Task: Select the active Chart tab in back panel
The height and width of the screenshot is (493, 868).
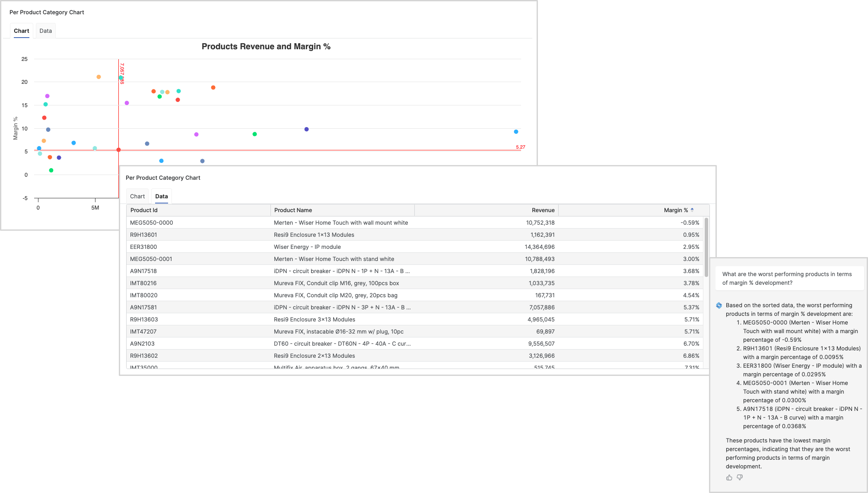Action: tap(21, 31)
